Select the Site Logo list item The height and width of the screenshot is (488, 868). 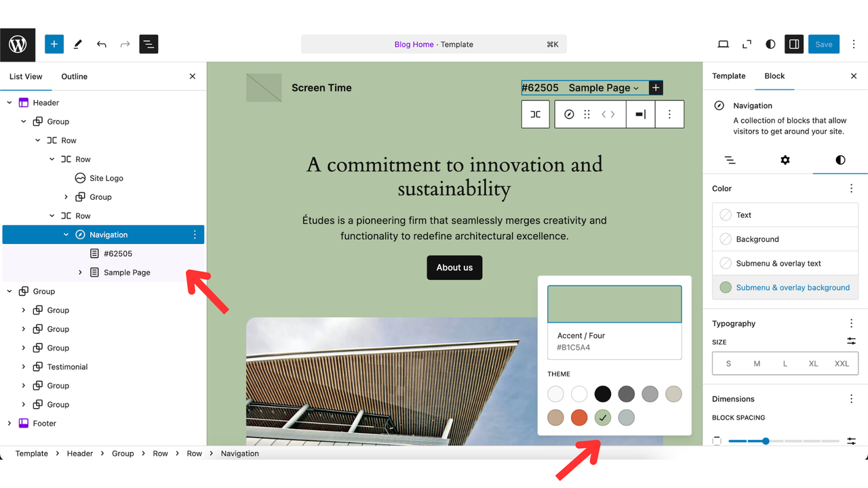(x=103, y=178)
